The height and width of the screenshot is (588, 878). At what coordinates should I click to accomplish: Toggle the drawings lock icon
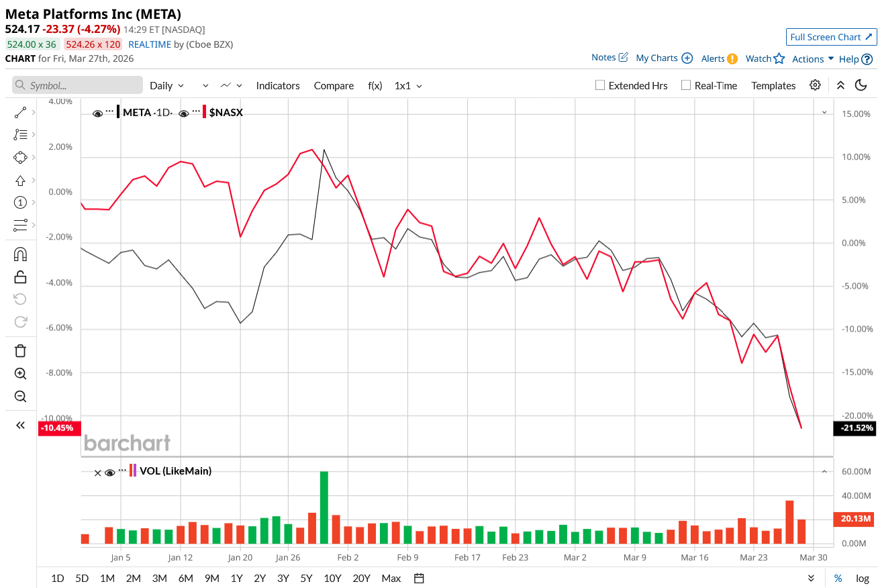[x=20, y=277]
